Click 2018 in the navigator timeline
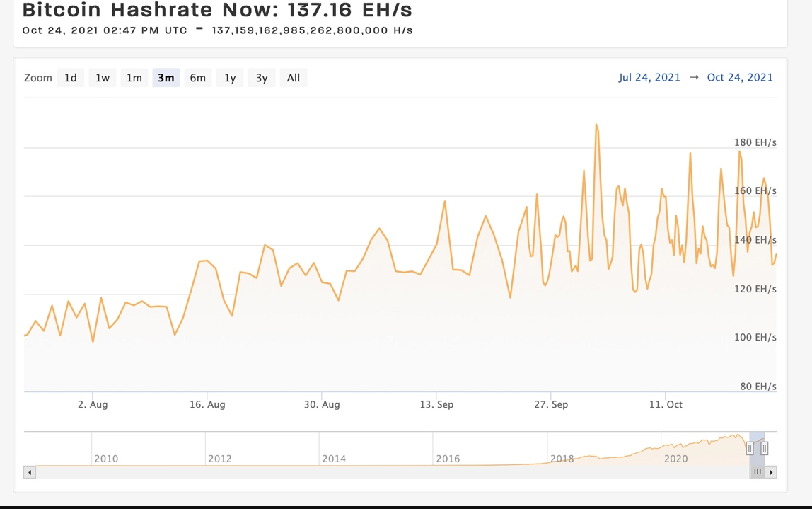 (x=562, y=459)
